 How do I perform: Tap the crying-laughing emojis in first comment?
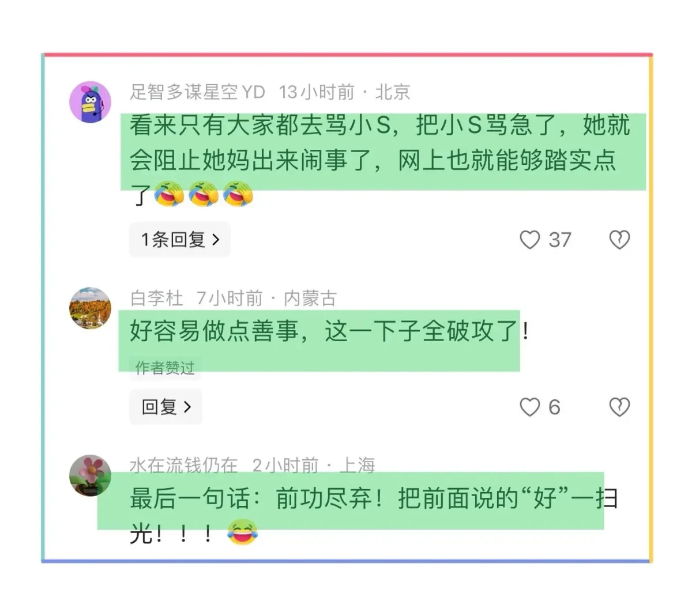click(204, 194)
